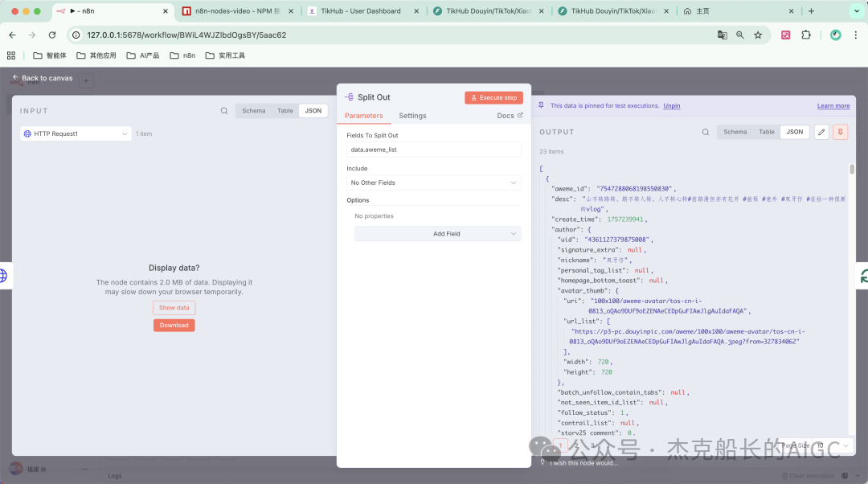Click the create_time value 1757239941
This screenshot has height=484, width=868.
point(625,219)
